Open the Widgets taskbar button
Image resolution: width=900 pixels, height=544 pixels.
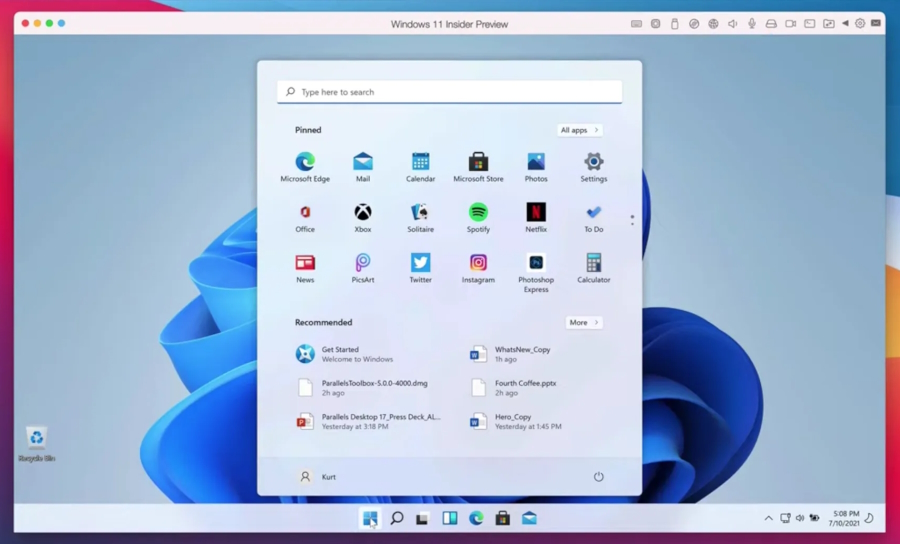tap(450, 518)
